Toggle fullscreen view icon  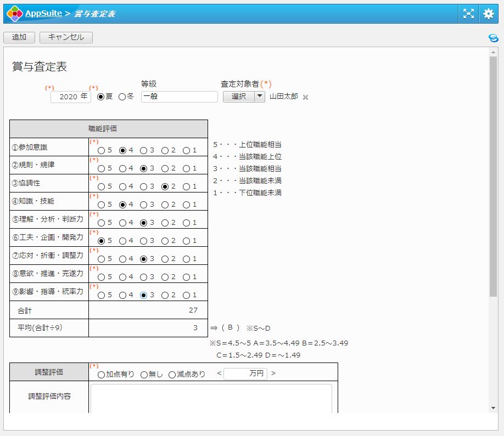468,14
